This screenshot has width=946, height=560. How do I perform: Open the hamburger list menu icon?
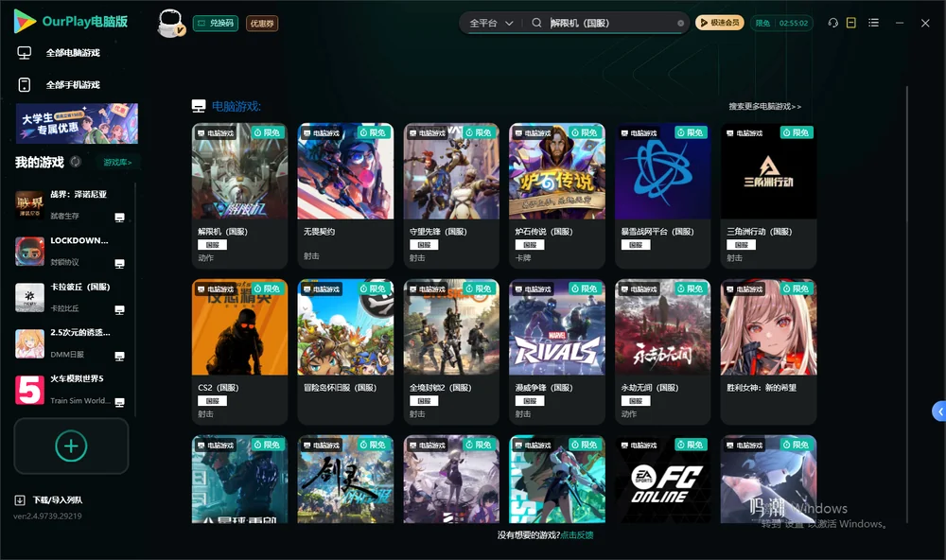point(873,23)
